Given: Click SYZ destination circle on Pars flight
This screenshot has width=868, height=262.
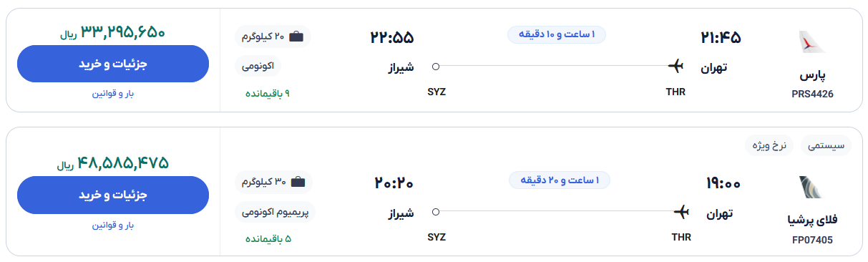Looking at the screenshot, I should tap(436, 67).
